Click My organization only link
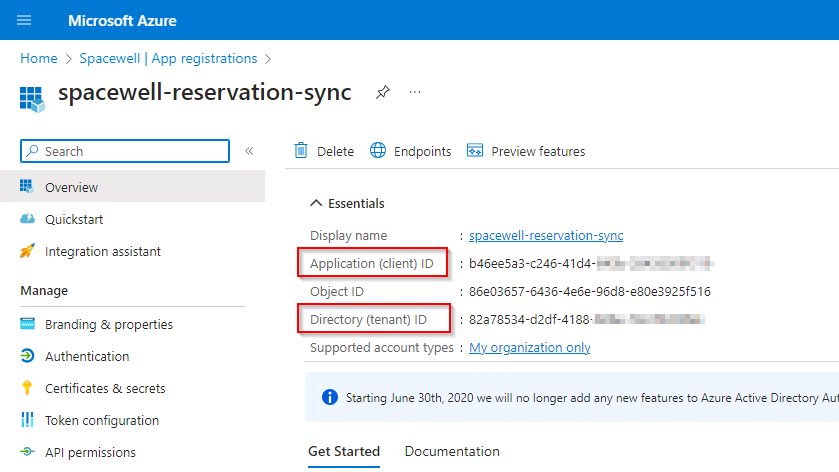Image resolution: width=839 pixels, height=472 pixels. 530,347
